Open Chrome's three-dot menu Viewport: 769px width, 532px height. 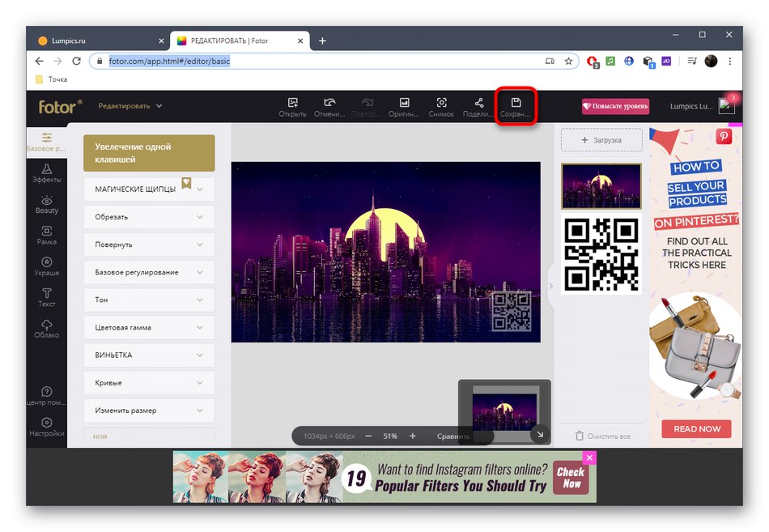(730, 62)
